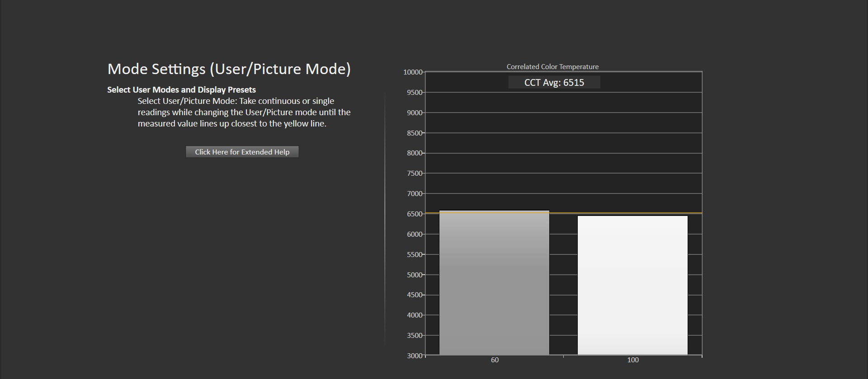The height and width of the screenshot is (379, 868).
Task: Select the gray 60 percent bar
Action: click(x=494, y=285)
